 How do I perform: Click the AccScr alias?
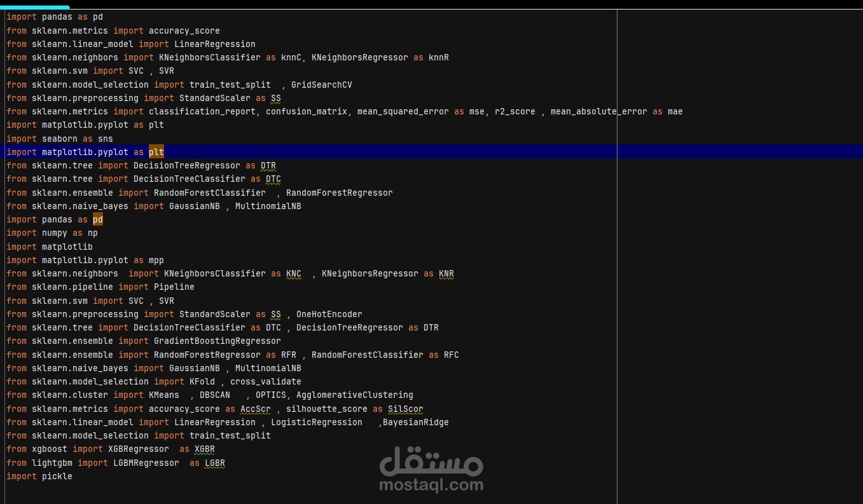[256, 409]
